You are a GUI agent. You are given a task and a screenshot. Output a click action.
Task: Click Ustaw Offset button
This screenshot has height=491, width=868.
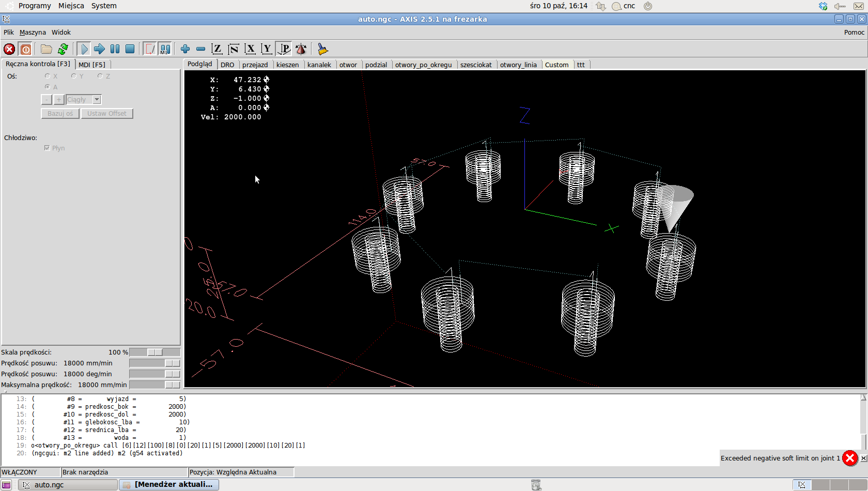(107, 113)
